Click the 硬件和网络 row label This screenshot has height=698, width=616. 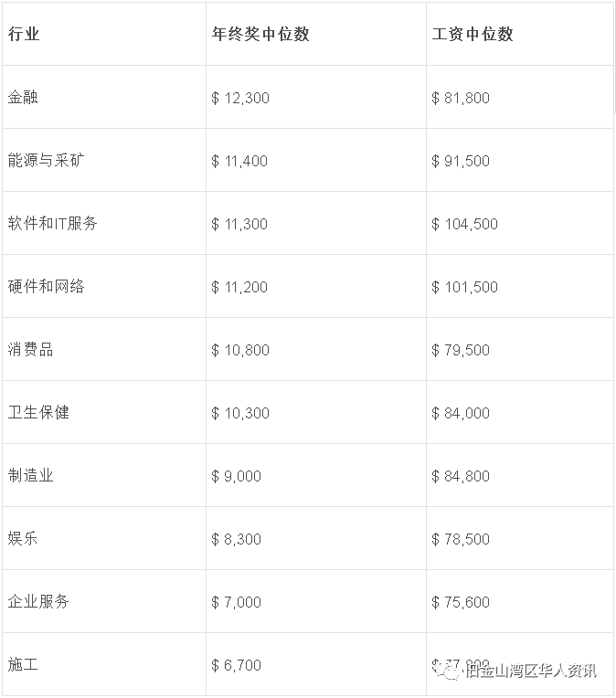(46, 286)
